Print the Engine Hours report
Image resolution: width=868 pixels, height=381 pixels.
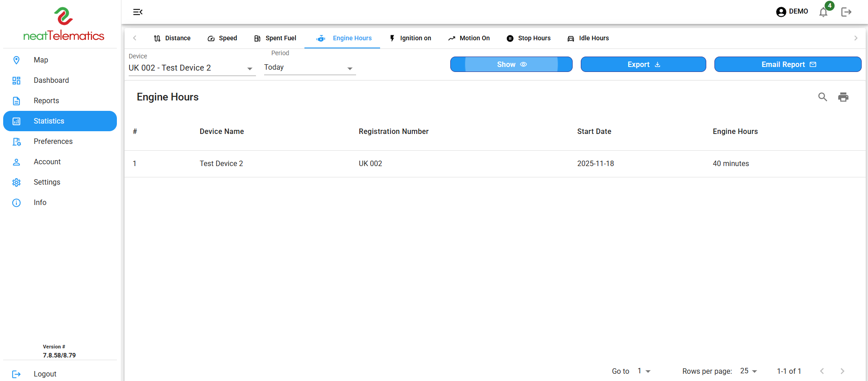[x=843, y=97]
